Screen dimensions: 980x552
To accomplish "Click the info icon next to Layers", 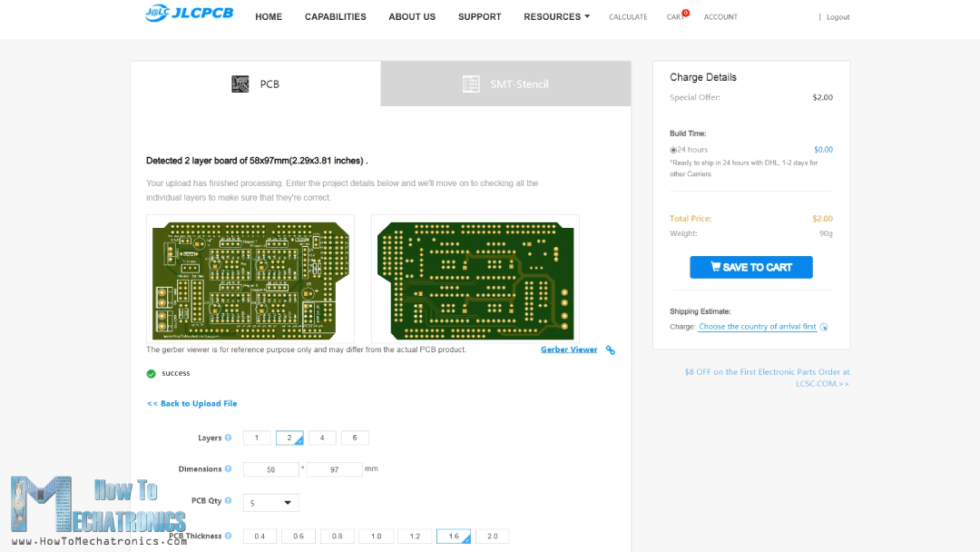I will click(x=228, y=438).
